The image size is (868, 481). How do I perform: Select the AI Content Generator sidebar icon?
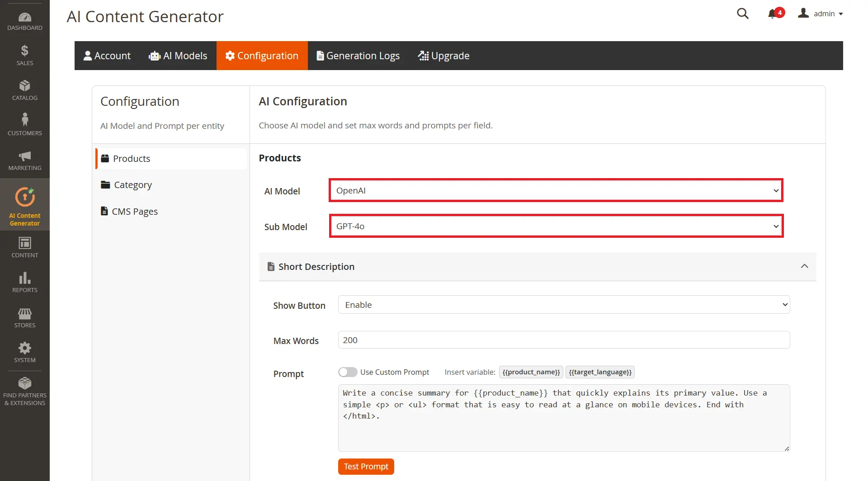25,204
